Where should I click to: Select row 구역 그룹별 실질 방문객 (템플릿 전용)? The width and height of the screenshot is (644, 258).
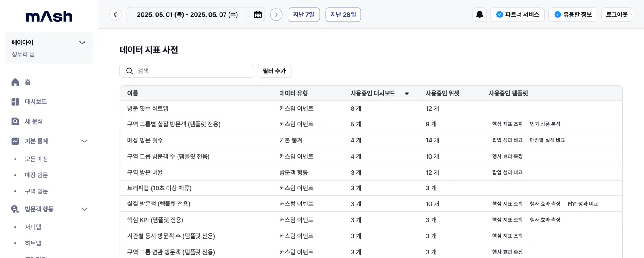click(371, 124)
